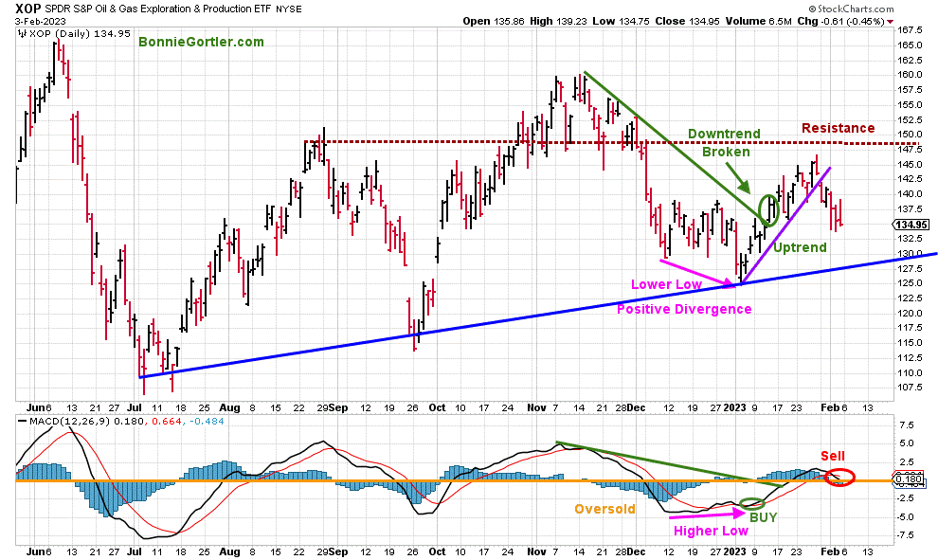Click the 167.5 price axis label
This screenshot has height=560, width=938.
[910, 30]
